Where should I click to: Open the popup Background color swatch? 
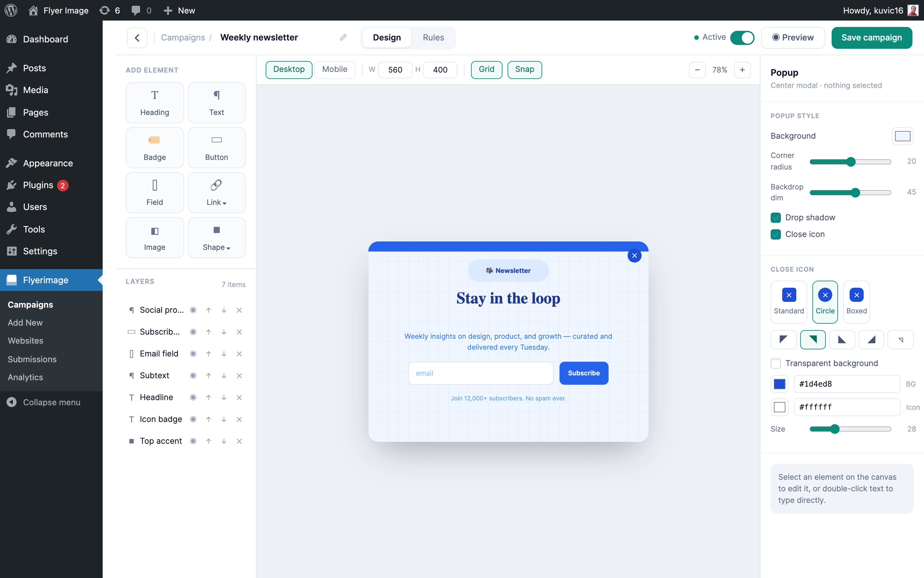[x=903, y=136]
